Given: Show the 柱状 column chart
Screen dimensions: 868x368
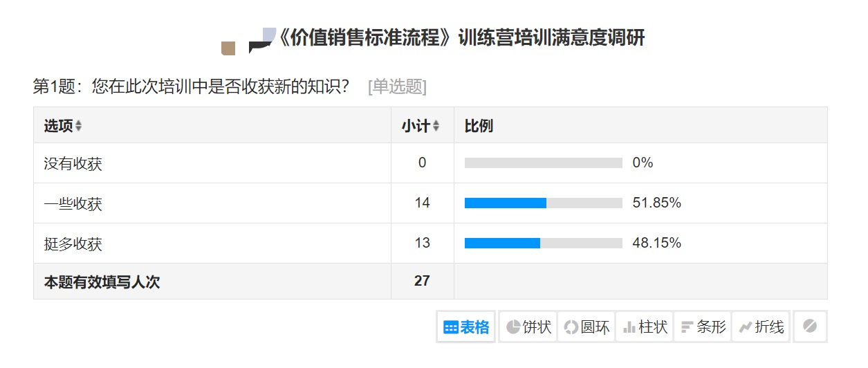Looking at the screenshot, I should pyautogui.click(x=645, y=326).
